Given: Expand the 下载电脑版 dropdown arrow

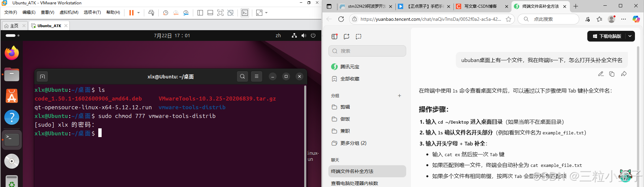Looking at the screenshot, I should point(630,36).
